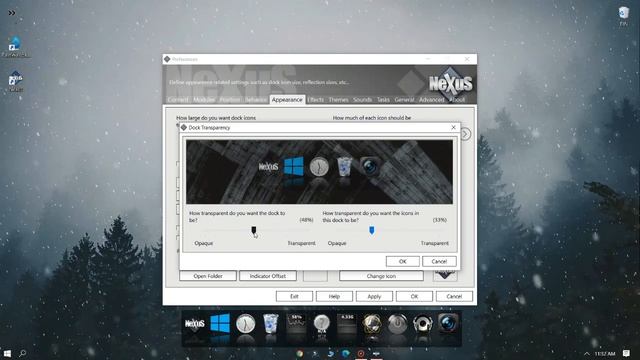Open the Windows logo icon in the desktop dock
Image resolution: width=640 pixels, height=360 pixels.
220,323
